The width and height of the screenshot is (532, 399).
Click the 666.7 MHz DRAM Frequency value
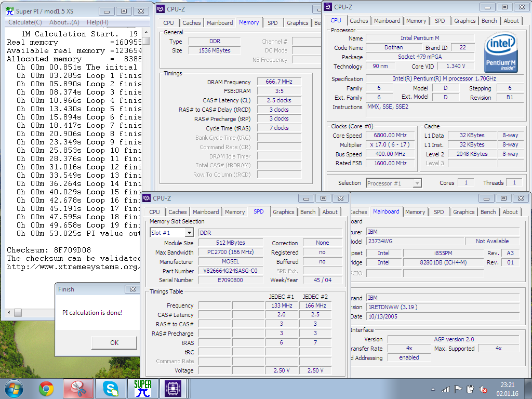[x=279, y=82]
